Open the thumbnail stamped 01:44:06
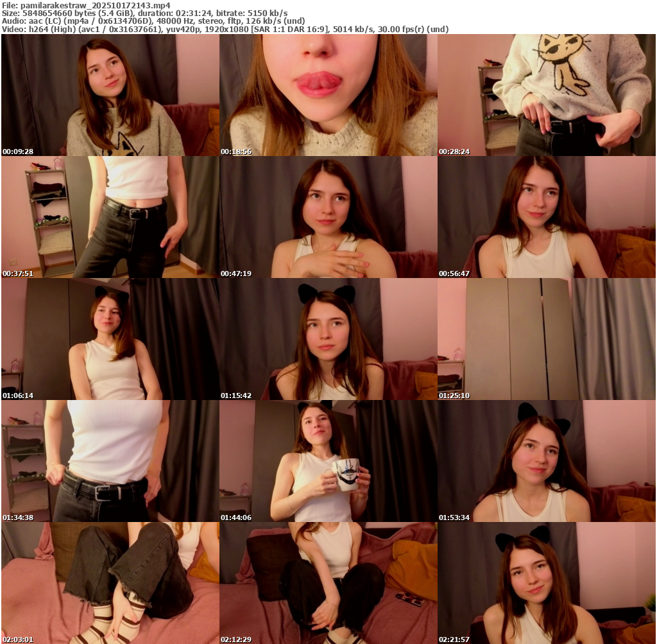 328,461
